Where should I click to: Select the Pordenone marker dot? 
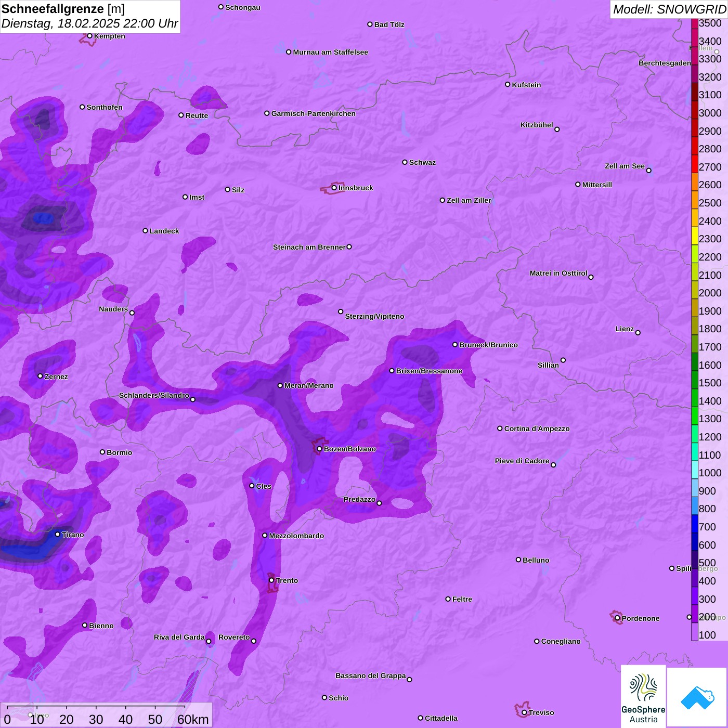617,618
